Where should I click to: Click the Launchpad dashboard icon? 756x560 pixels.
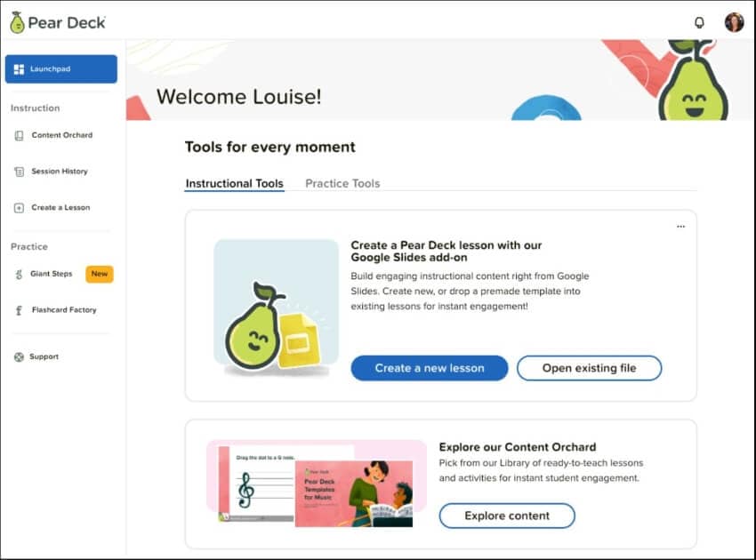click(19, 69)
